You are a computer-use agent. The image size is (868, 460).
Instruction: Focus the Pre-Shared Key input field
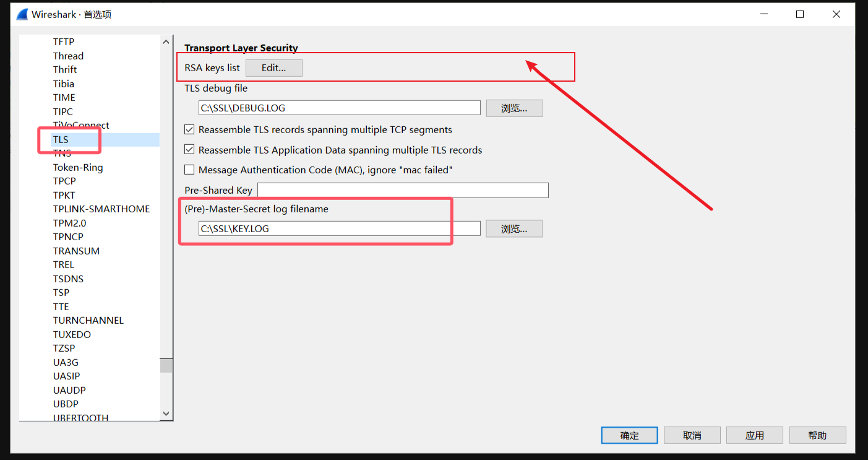403,190
